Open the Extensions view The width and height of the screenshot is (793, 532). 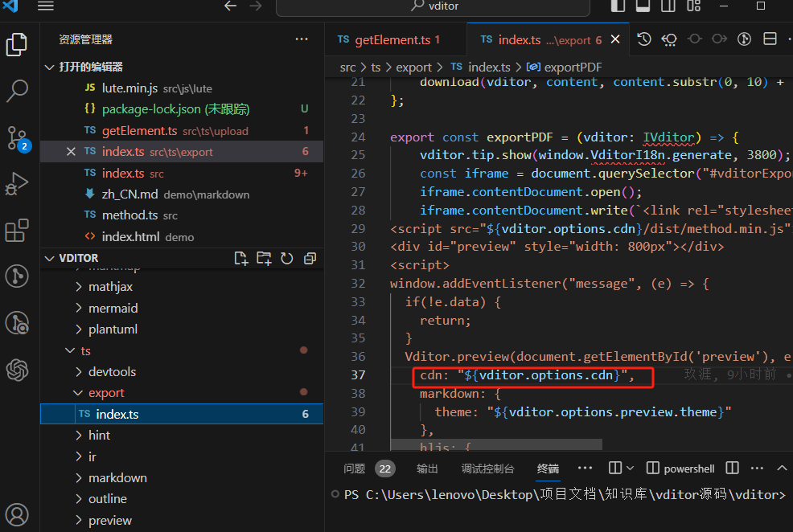[x=17, y=231]
